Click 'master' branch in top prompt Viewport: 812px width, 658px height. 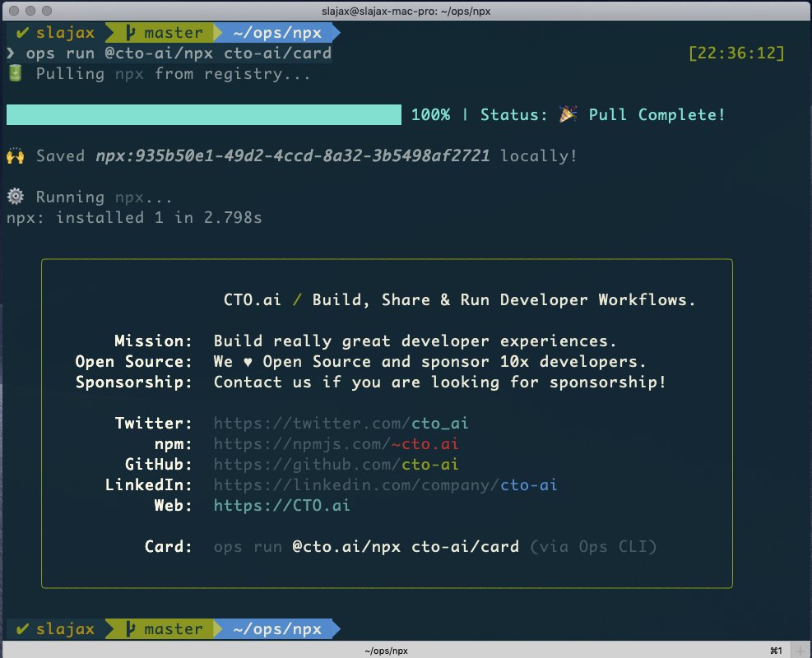tap(173, 33)
